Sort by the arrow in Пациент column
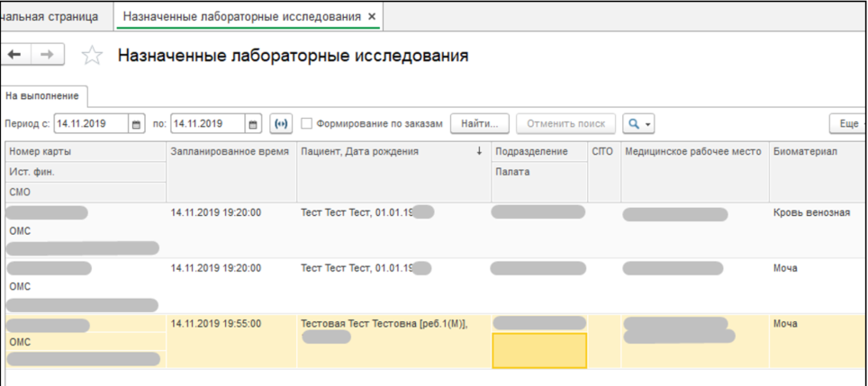Viewport: 868px width, 386px height. tap(479, 152)
